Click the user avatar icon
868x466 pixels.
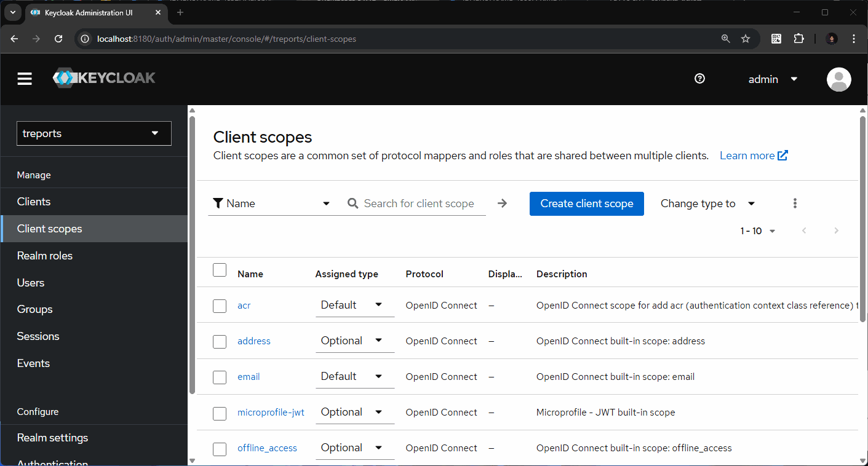click(838, 79)
